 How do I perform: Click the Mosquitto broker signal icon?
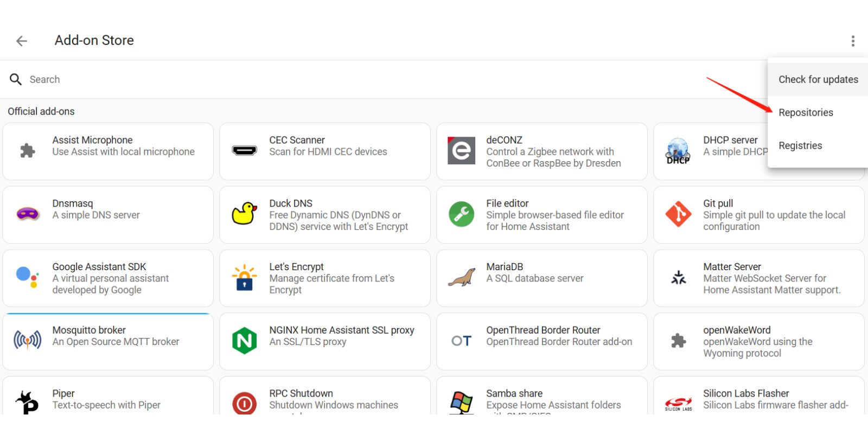(x=28, y=340)
